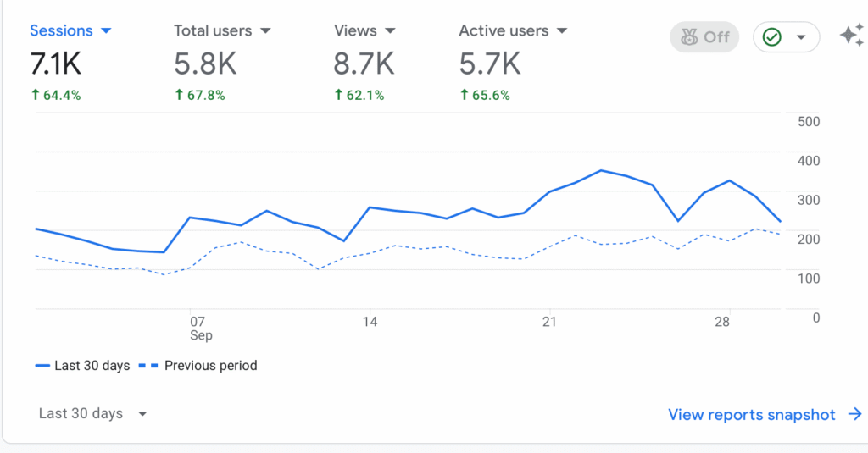Open the Active users metric dropdown
The image size is (868, 453).
[x=561, y=31]
